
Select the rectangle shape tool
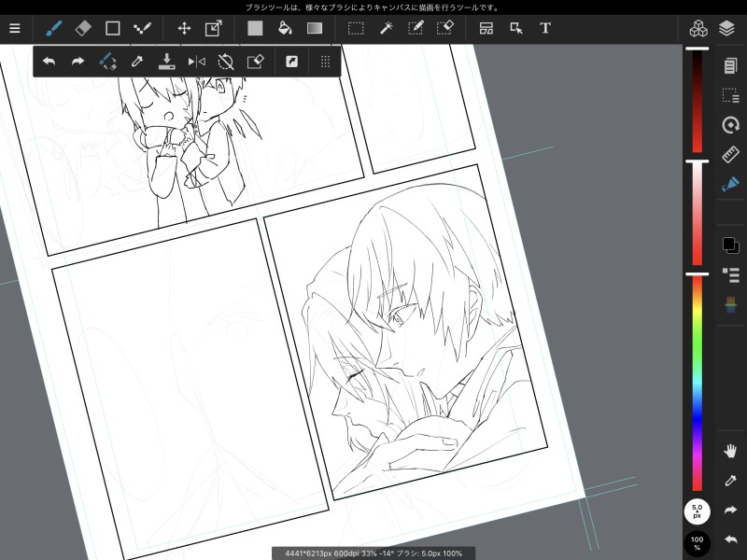tap(112, 29)
